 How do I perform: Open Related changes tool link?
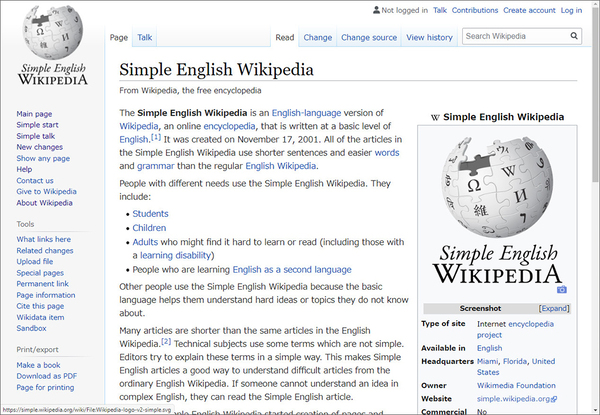point(45,251)
